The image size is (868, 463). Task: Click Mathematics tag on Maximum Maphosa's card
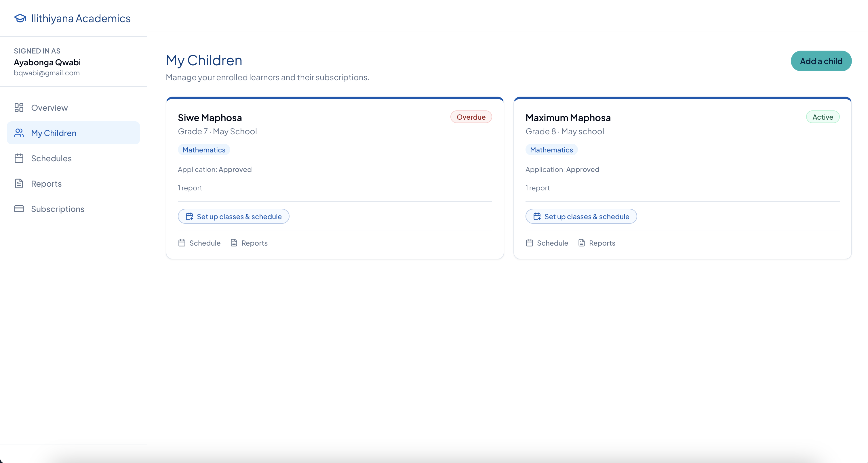pos(551,150)
